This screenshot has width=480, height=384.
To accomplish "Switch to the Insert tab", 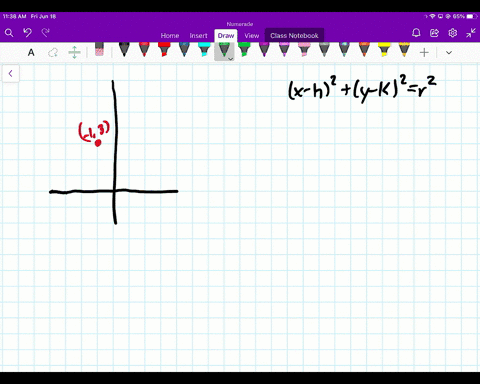I will point(198,36).
